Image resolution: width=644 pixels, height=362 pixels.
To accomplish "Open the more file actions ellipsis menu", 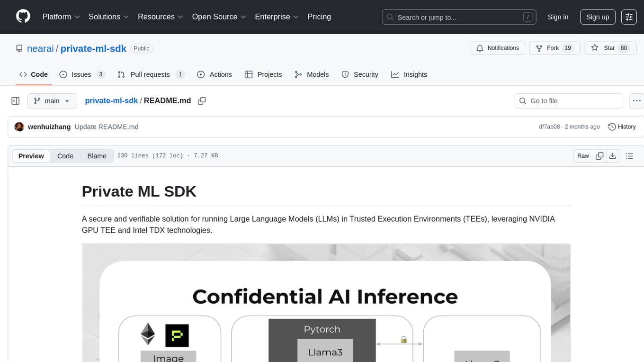I will [x=637, y=101].
